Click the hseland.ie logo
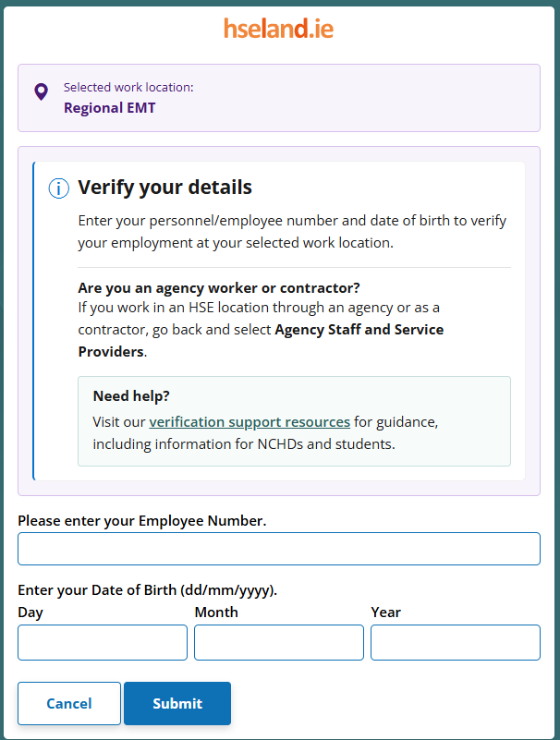 (278, 29)
